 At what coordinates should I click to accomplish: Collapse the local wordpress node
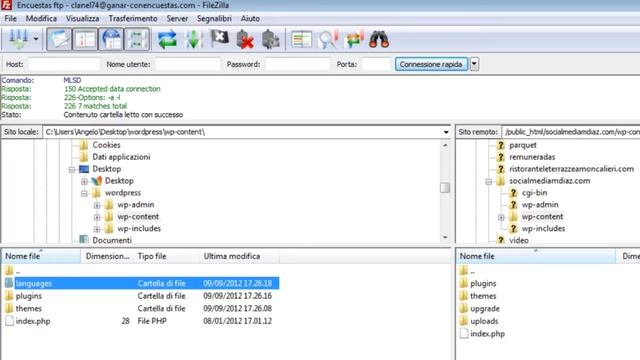(x=84, y=193)
